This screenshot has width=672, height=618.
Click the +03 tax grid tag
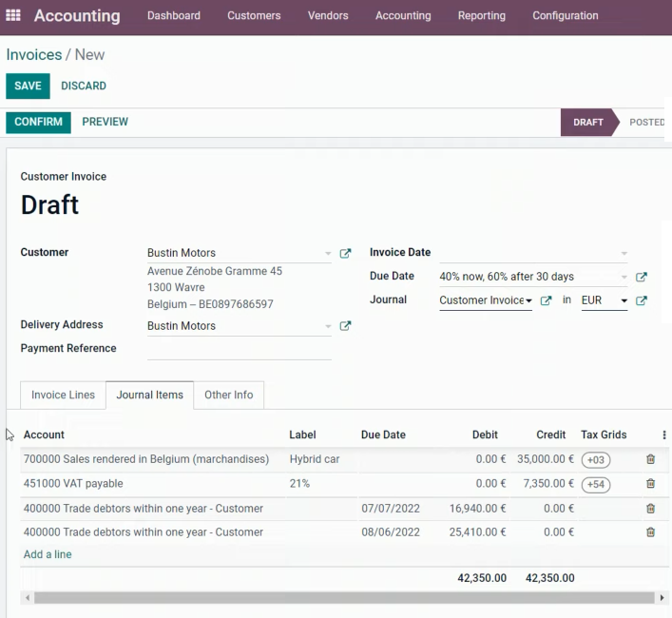(x=596, y=460)
